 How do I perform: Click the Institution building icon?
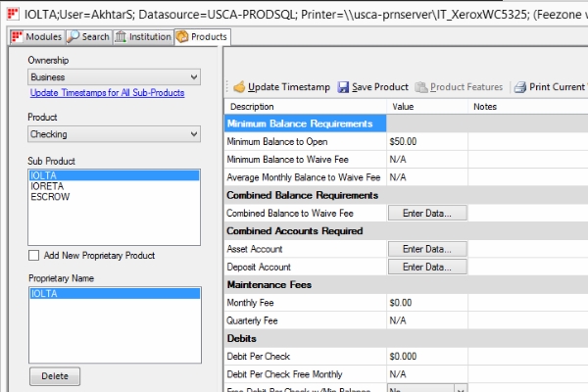[x=121, y=37]
